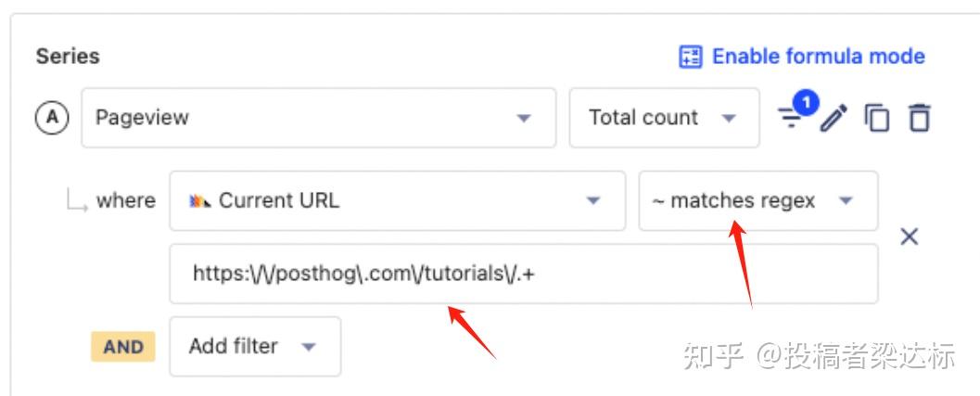Toggle the AND filter operator badge
Screen dimensions: 980x396
coord(123,347)
